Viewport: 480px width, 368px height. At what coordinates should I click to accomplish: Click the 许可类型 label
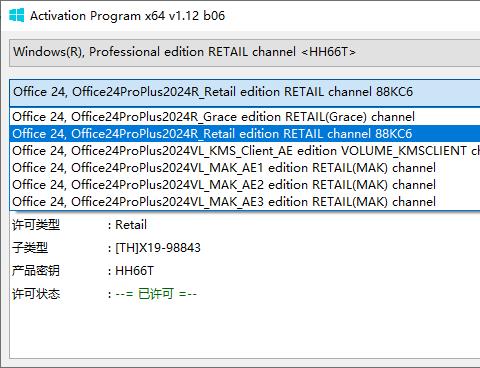click(36, 225)
